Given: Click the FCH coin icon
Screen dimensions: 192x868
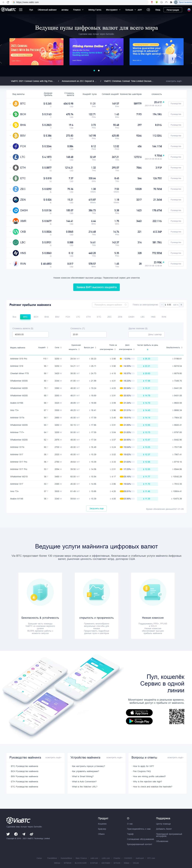Looking at the screenshot, I should (15, 146).
